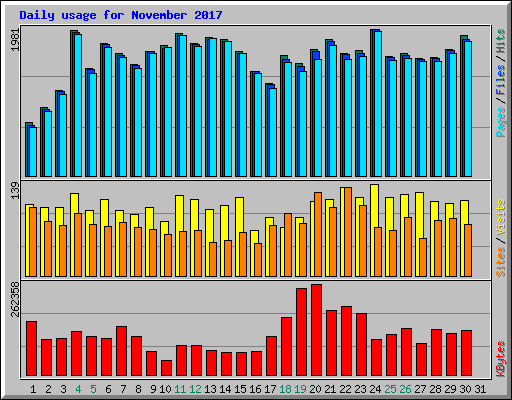Select the red KBytes bar for day 20
This screenshot has width=512, height=400.
(316, 330)
